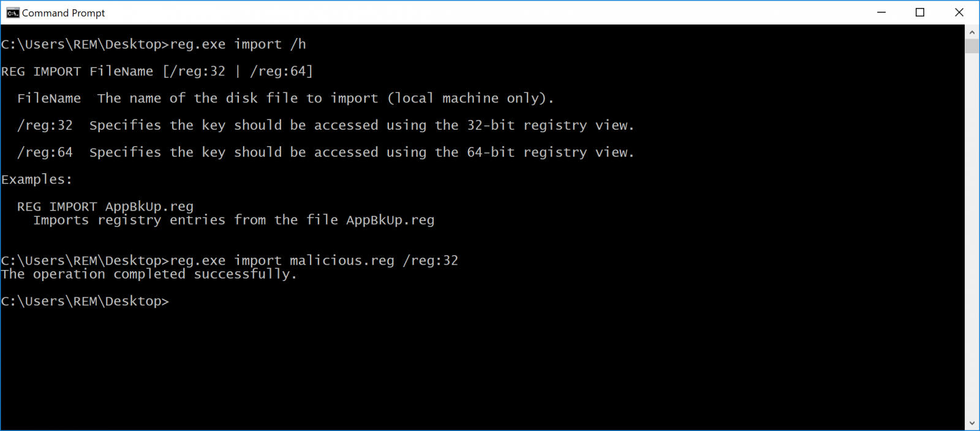The image size is (980, 431).
Task: Click the 'REG IMPORT FileName' syntax line
Action: (x=157, y=72)
